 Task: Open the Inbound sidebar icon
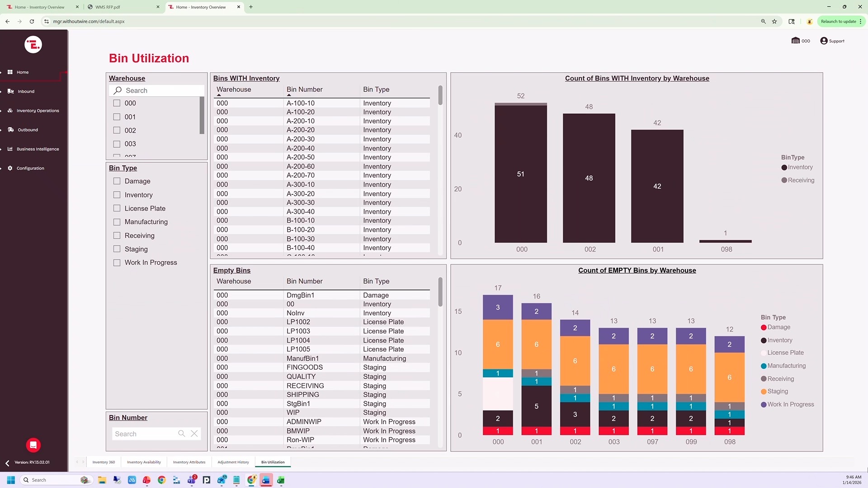pos(10,91)
